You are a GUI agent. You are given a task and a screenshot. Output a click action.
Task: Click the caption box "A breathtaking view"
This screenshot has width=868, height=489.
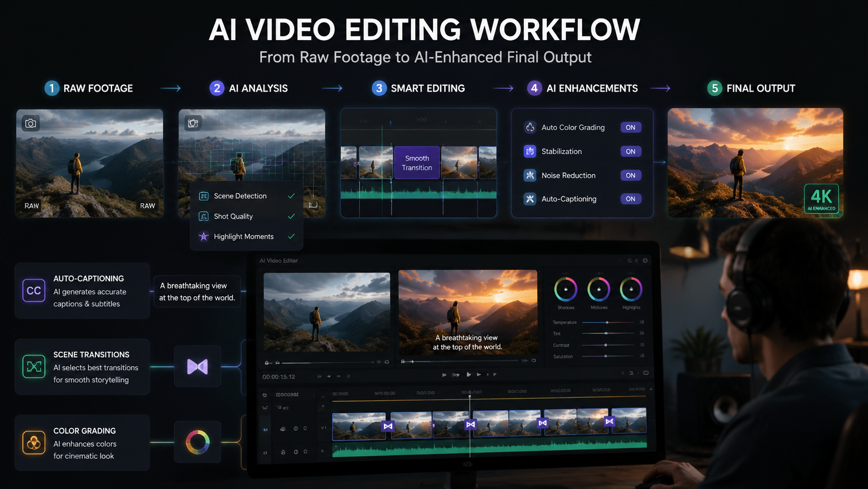click(197, 292)
